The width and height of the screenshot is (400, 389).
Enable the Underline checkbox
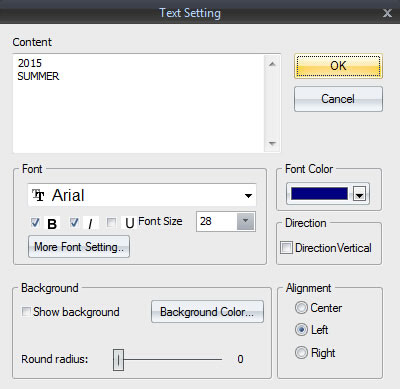[x=111, y=222]
